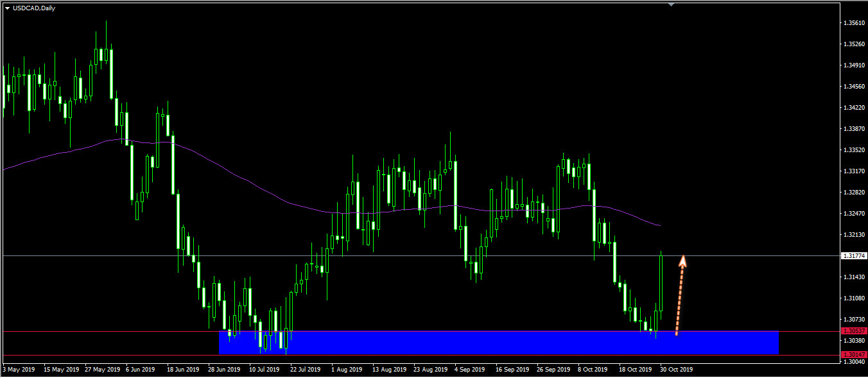The width and height of the screenshot is (868, 378).
Task: Click the 22 Jul 2019 date label
Action: pyautogui.click(x=305, y=370)
